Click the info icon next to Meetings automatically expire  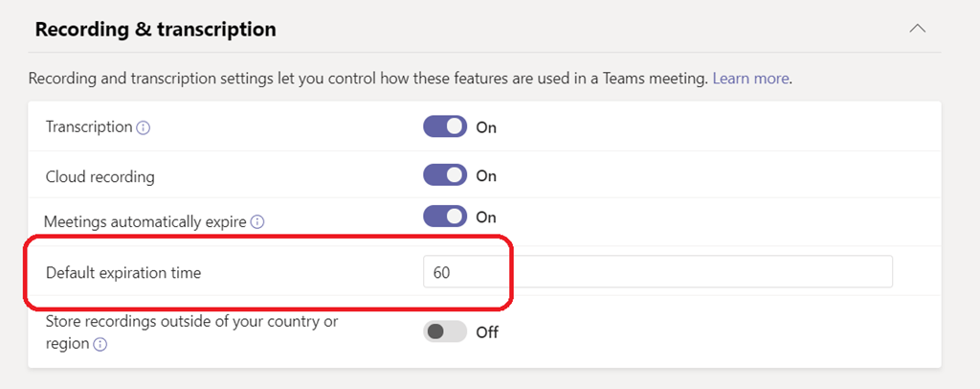click(x=257, y=222)
